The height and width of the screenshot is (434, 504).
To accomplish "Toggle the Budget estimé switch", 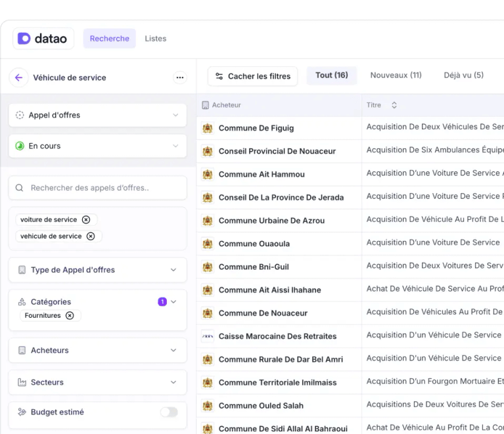I will click(169, 412).
